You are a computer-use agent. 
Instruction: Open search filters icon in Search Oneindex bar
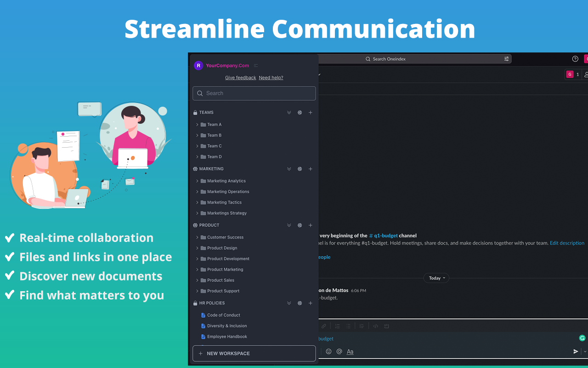(507, 59)
